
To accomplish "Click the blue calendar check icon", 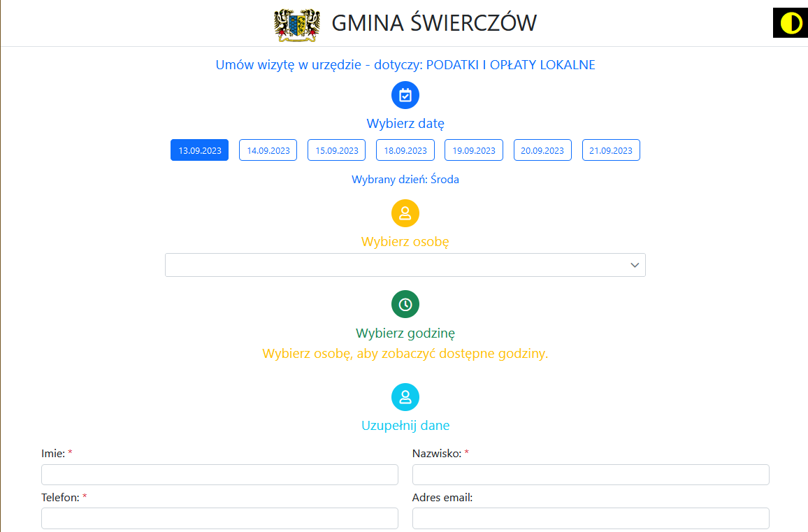I will point(405,95).
